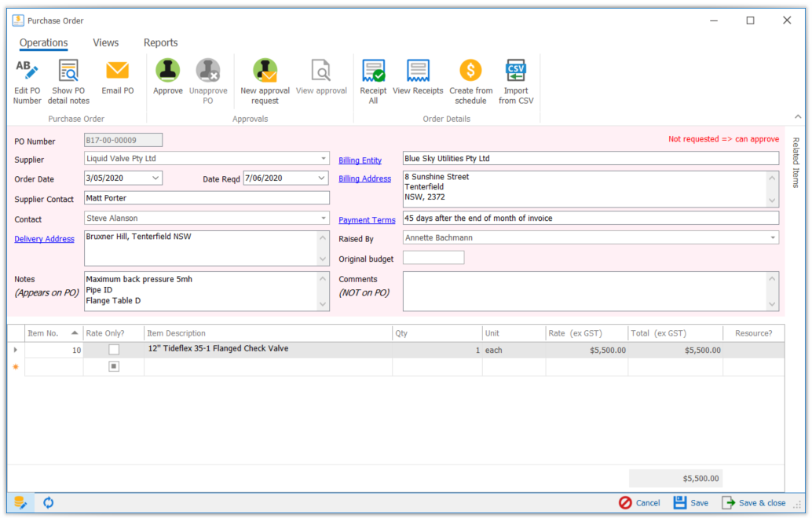Click the Qty column header
The width and height of the screenshot is (812, 518).
[437, 333]
